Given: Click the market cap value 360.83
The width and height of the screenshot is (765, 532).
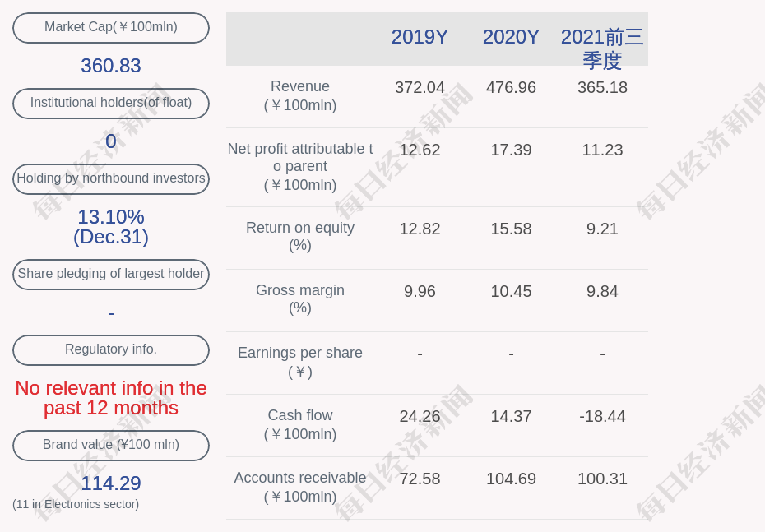Looking at the screenshot, I should point(110,66).
